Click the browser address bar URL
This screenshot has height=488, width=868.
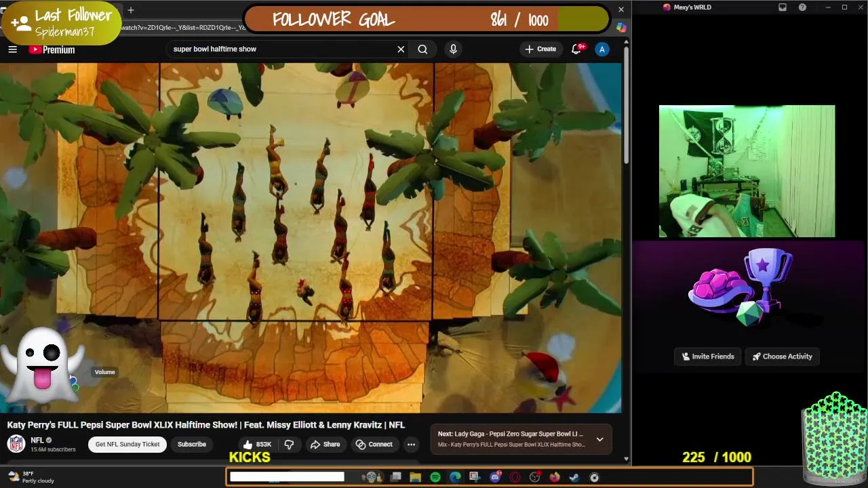(x=183, y=27)
